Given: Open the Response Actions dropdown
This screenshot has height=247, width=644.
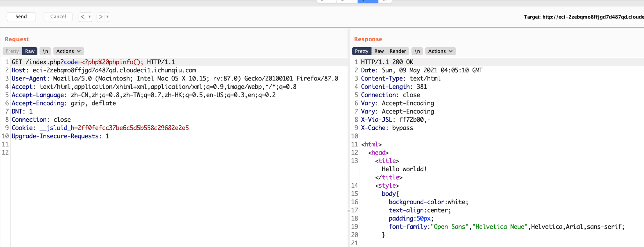Looking at the screenshot, I should tap(440, 51).
